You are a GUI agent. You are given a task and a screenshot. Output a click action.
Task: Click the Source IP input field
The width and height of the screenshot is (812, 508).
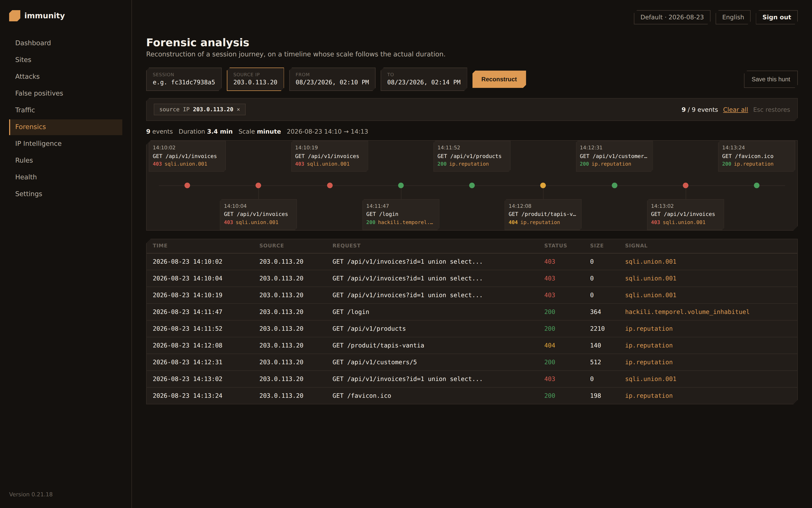255,79
